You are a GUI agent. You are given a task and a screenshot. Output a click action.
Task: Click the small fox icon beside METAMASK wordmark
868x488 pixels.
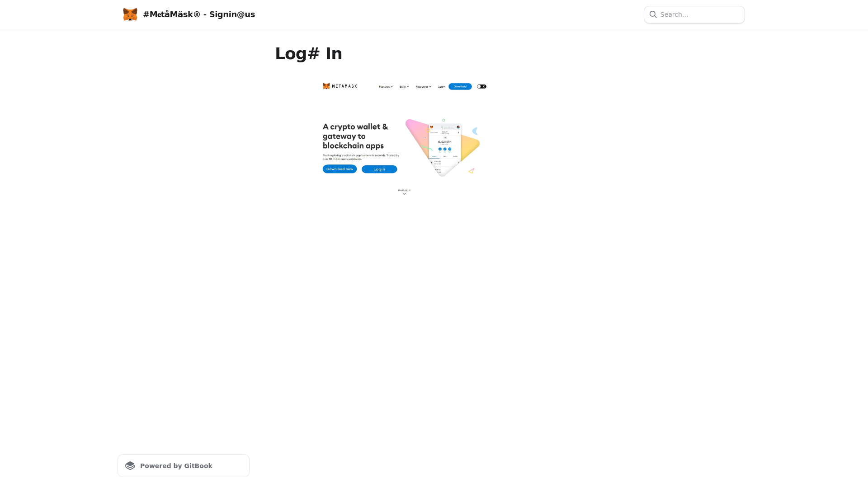point(326,86)
